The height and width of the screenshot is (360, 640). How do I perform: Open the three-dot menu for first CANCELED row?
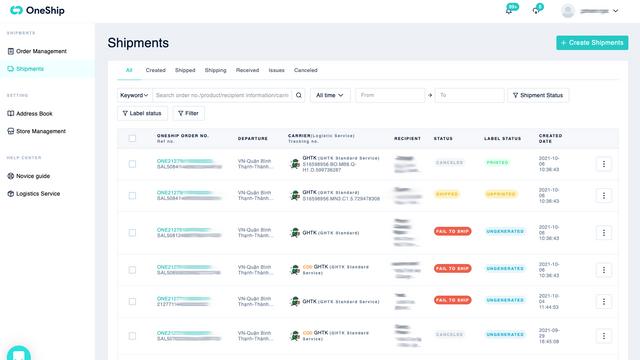pyautogui.click(x=604, y=164)
